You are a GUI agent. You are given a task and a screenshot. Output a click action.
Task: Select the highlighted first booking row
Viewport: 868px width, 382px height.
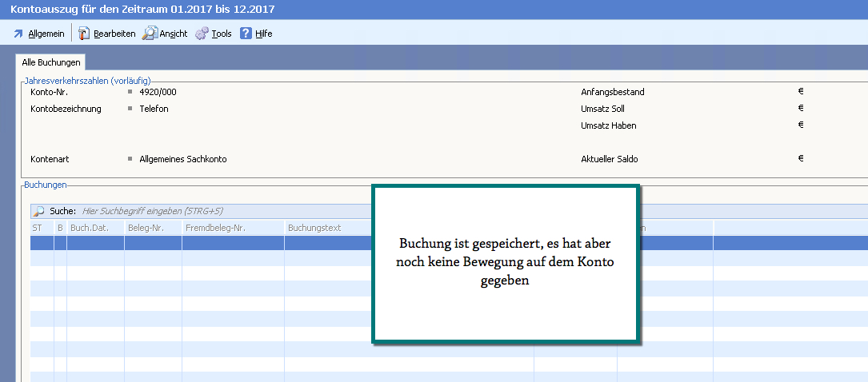click(200, 243)
